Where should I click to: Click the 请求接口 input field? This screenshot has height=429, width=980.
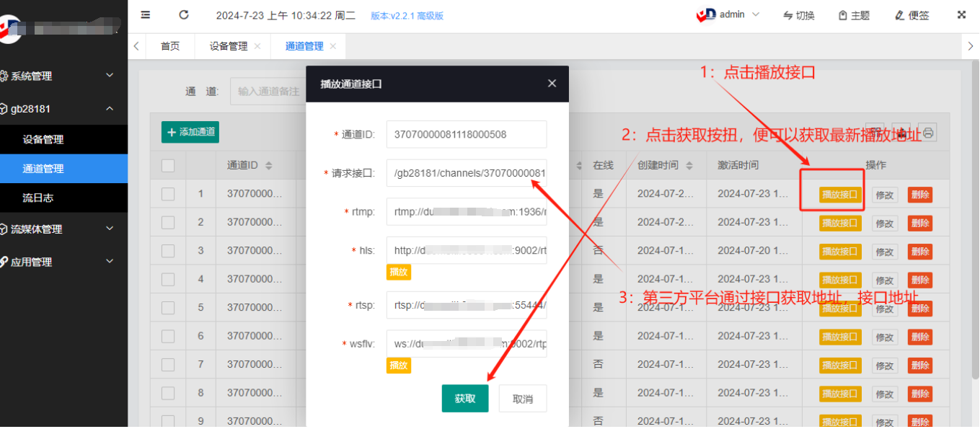[467, 173]
